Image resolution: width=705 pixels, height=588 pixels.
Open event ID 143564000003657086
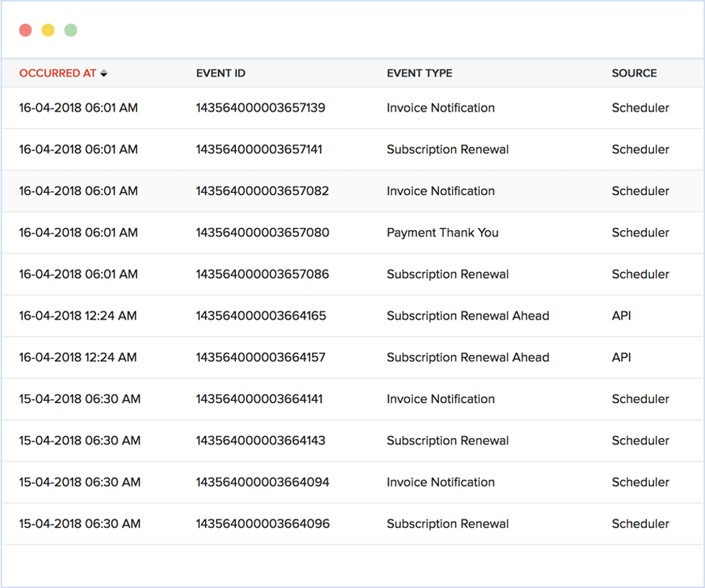tap(262, 275)
